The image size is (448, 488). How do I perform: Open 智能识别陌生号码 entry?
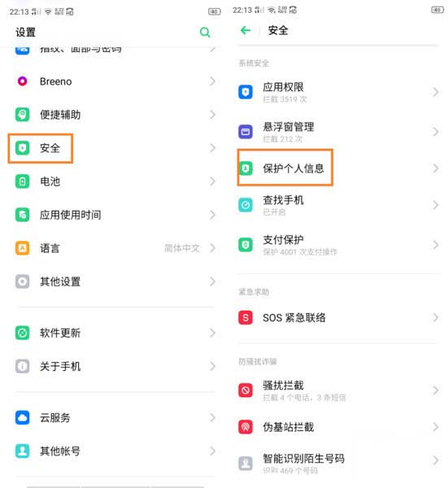[339, 463]
